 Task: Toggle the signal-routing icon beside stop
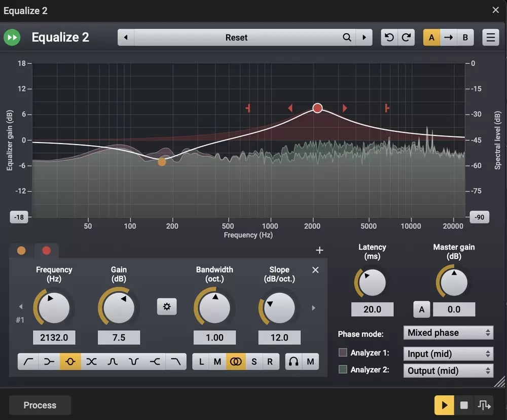click(x=484, y=405)
